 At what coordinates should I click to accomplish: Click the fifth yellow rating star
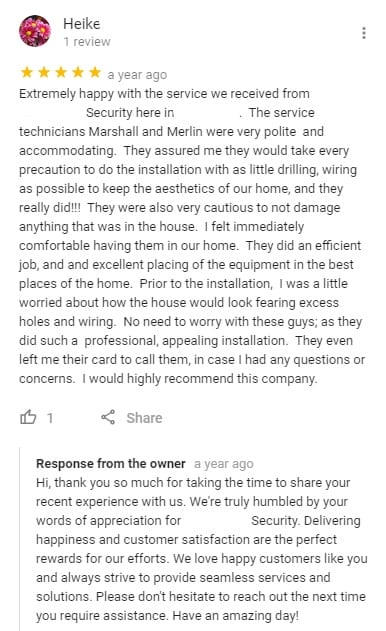[x=95, y=72]
